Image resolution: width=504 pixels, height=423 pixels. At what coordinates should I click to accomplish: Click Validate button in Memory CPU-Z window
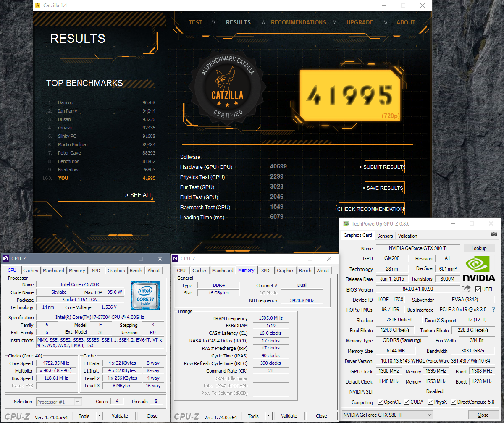point(289,416)
